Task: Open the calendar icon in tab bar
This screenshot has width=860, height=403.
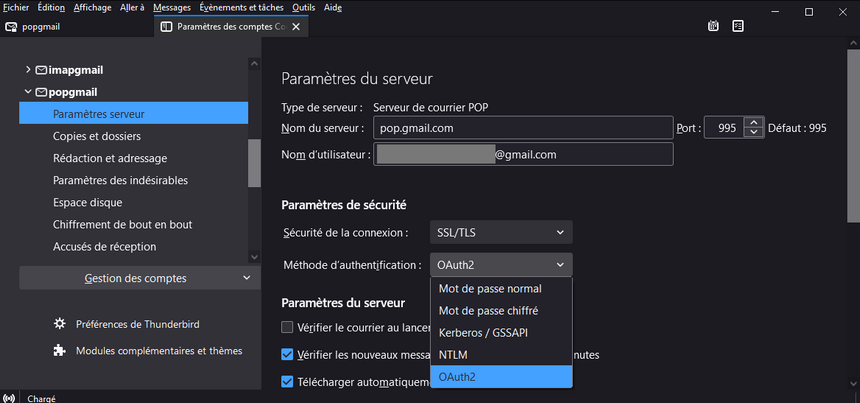Action: pyautogui.click(x=713, y=26)
